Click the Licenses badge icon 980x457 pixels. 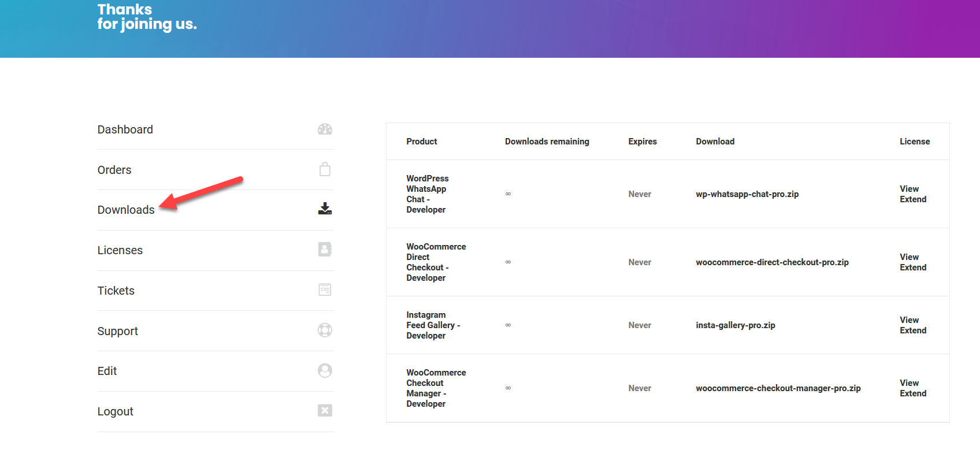pos(325,249)
